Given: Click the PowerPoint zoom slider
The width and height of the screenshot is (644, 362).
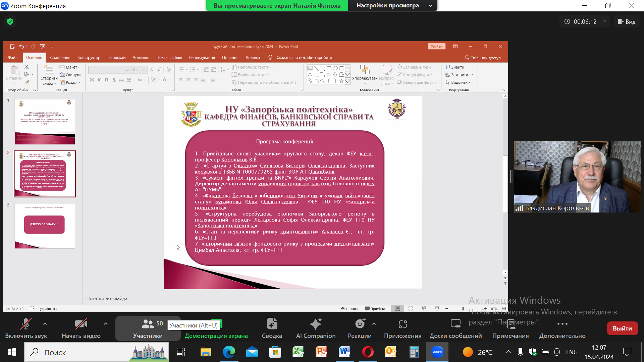Looking at the screenshot, I should (463, 309).
